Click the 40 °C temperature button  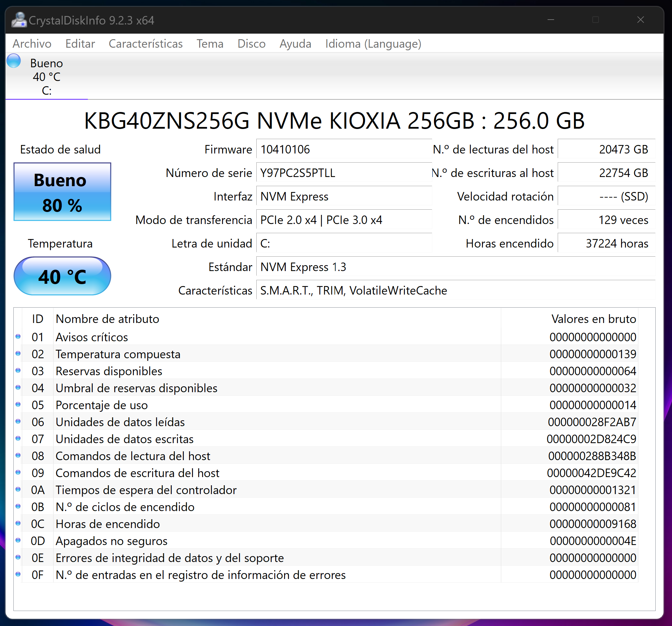click(x=62, y=276)
